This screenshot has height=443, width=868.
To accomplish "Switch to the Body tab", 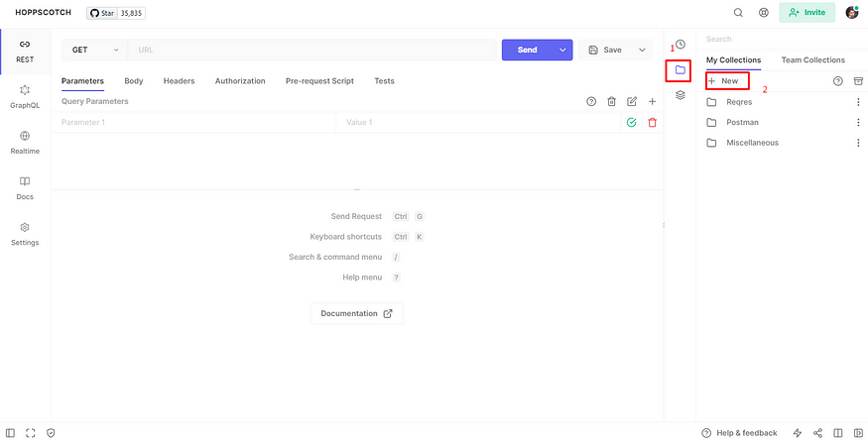I will click(x=133, y=80).
